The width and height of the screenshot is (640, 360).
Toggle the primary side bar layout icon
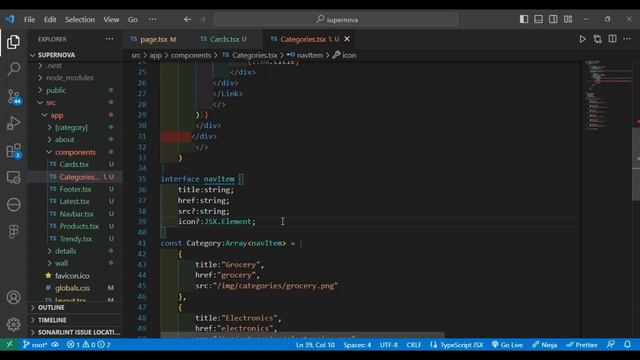coord(524,19)
